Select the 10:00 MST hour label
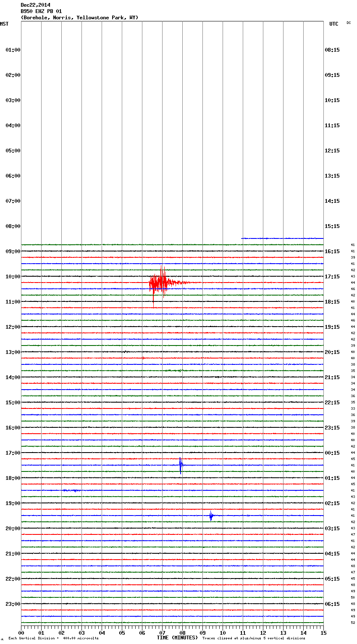The image size is (357, 644). (x=13, y=277)
